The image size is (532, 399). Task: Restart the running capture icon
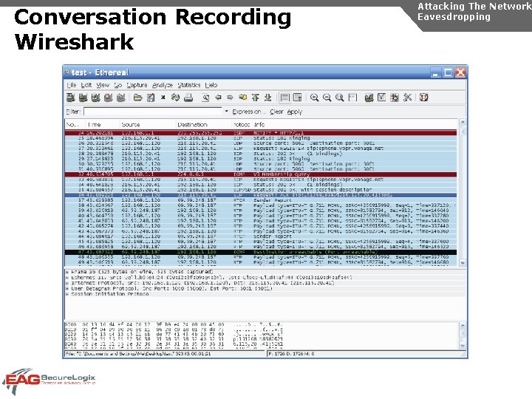click(120, 98)
